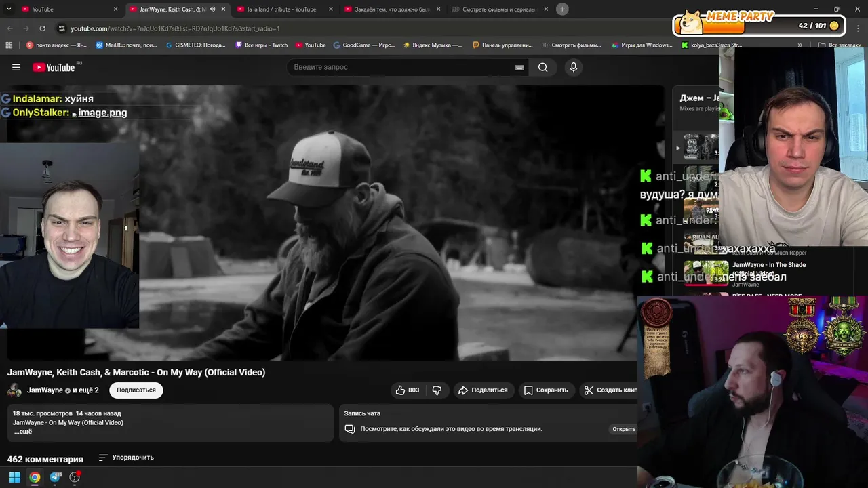The image size is (868, 488).
Task: Click the '462 комментария' comments count
Action: point(45,459)
